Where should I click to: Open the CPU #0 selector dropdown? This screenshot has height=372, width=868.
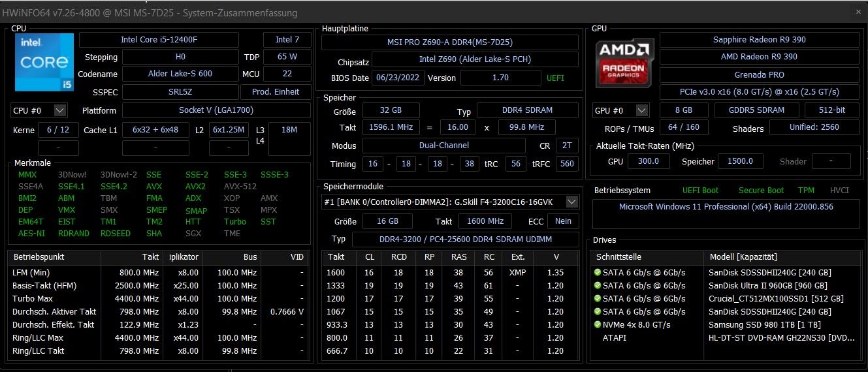tap(39, 110)
